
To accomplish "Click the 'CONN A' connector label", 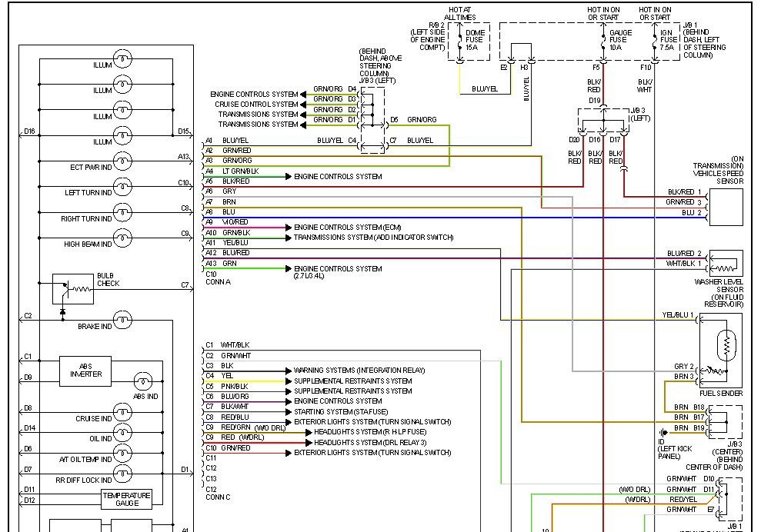I will pyautogui.click(x=218, y=282).
